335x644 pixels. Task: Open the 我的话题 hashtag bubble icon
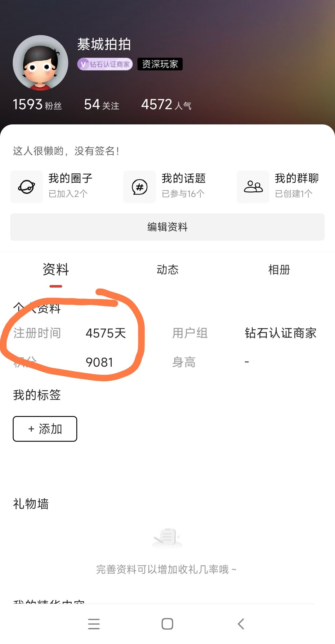pyautogui.click(x=140, y=187)
